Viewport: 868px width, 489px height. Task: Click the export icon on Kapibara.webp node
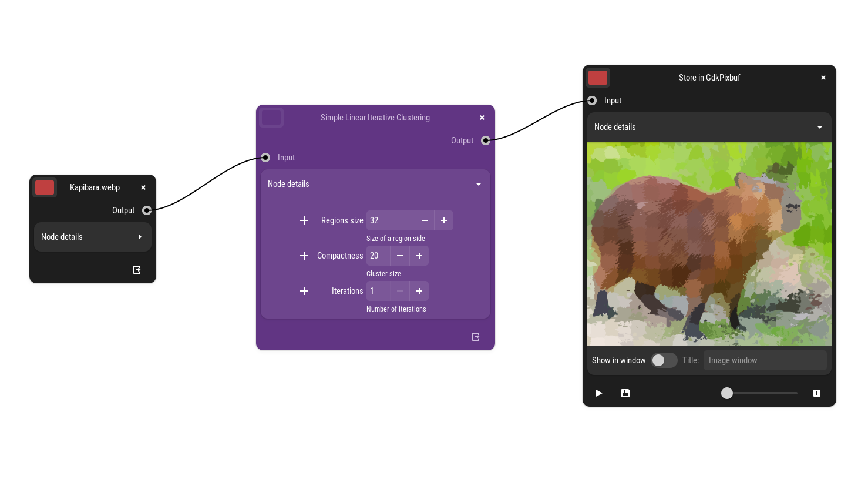(137, 270)
